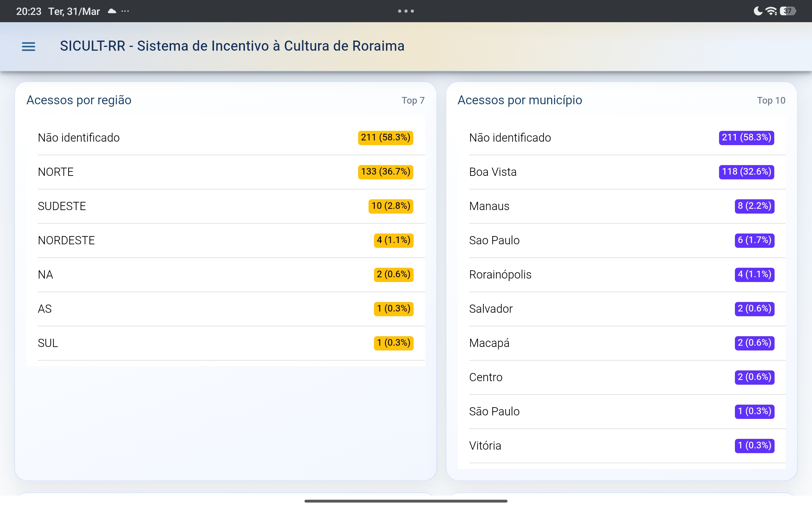Click the Top 7 label
Screen dimensions: 812x507
(x=413, y=100)
